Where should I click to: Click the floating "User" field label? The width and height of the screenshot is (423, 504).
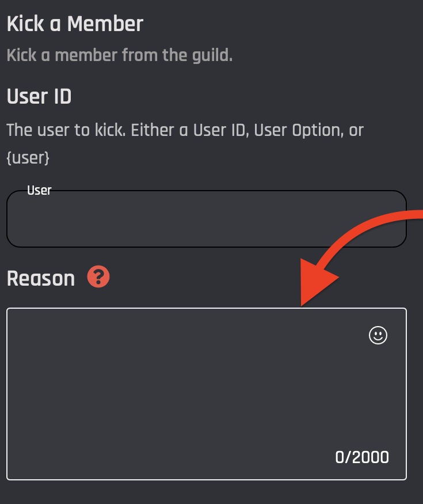39,191
